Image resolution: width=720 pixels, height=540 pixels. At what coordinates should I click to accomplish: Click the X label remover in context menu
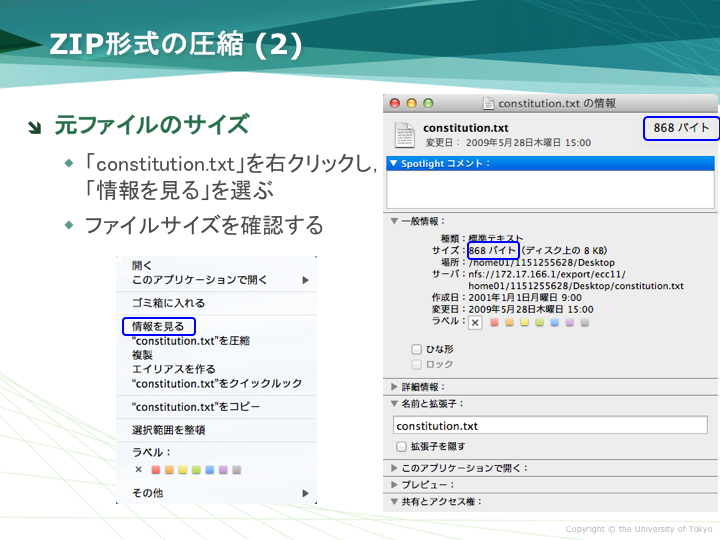coord(138,469)
